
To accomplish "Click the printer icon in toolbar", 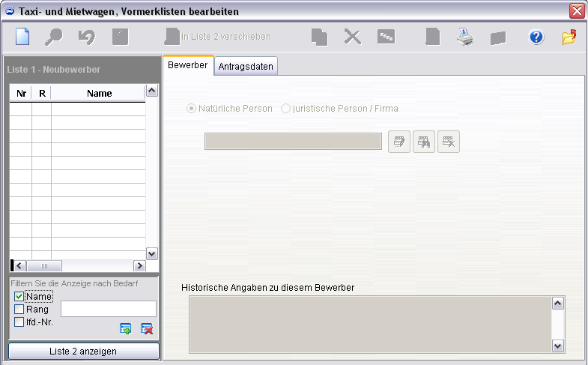I will [466, 37].
